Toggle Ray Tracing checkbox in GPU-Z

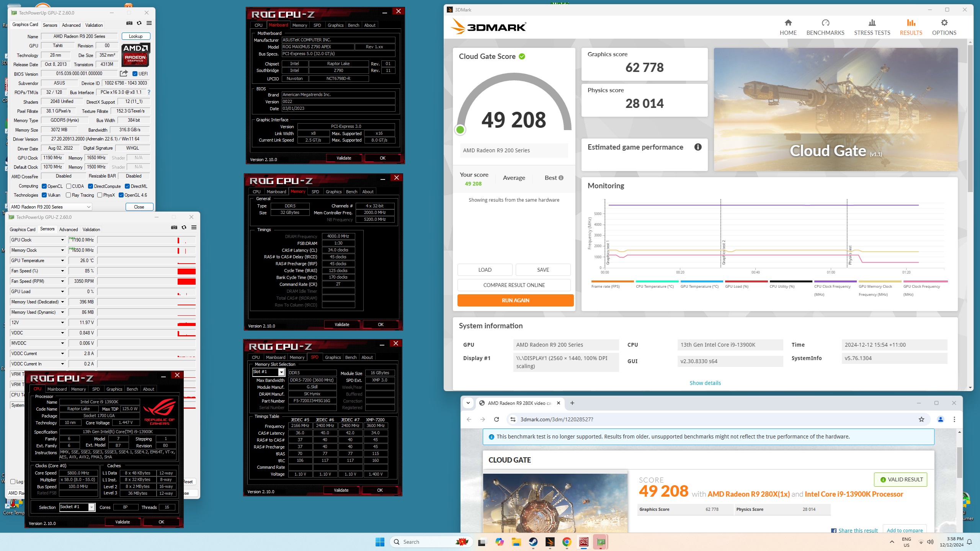[69, 195]
